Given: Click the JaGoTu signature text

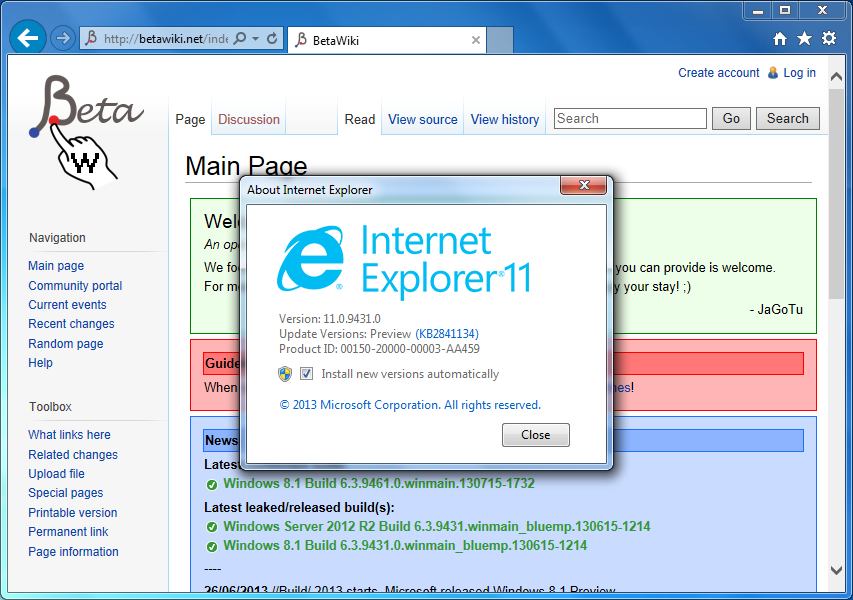Looking at the screenshot, I should click(776, 310).
